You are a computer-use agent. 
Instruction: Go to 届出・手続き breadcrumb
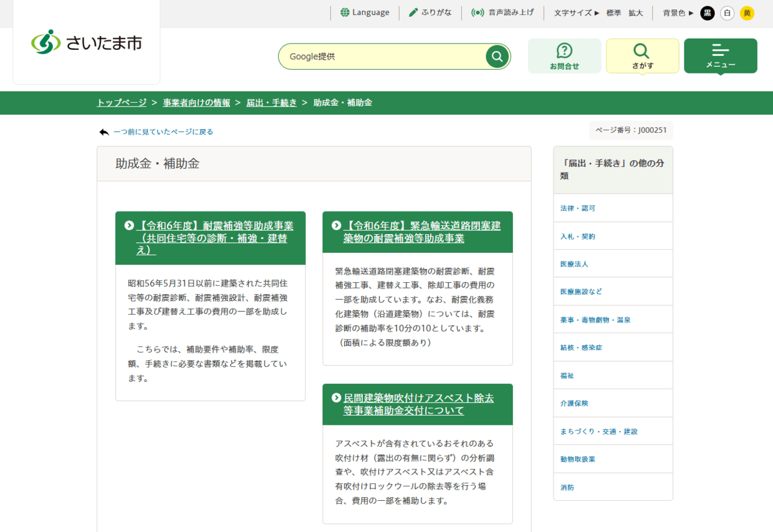pos(272,103)
